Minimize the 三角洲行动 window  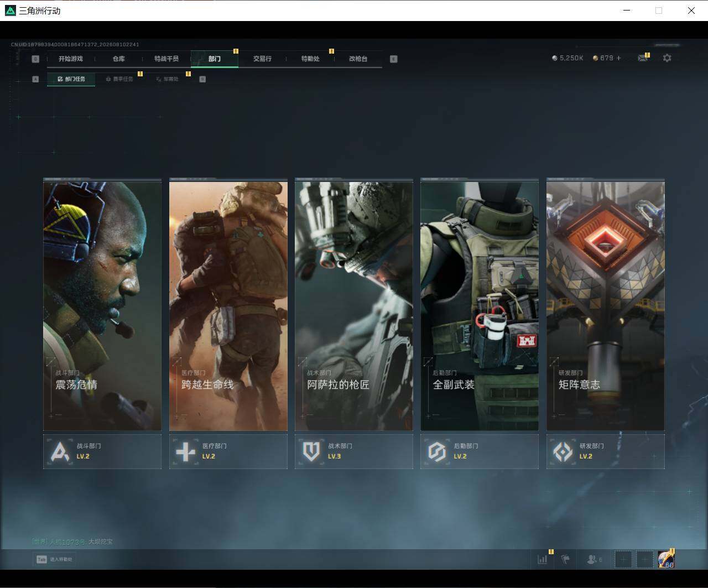(x=627, y=11)
